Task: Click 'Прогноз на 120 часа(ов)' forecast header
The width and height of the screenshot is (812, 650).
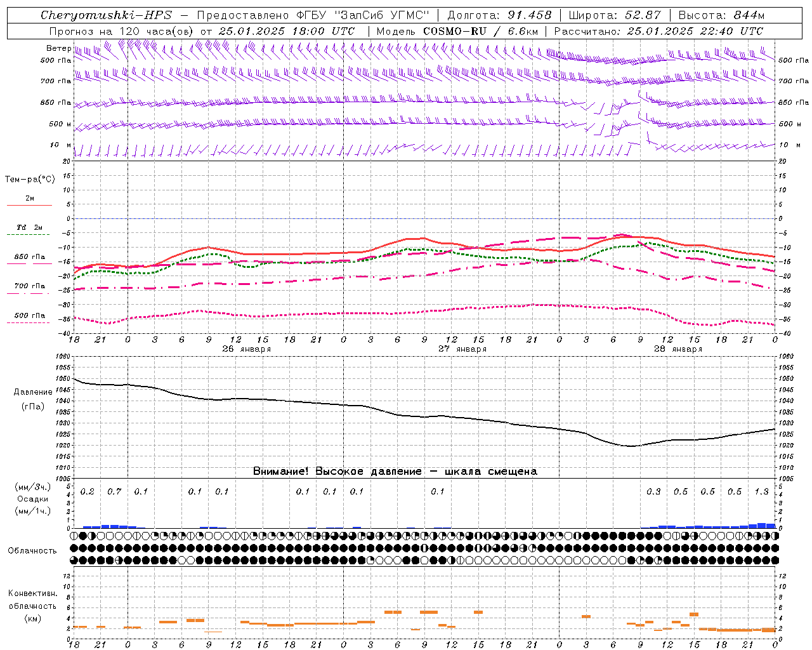Action: coord(121,31)
